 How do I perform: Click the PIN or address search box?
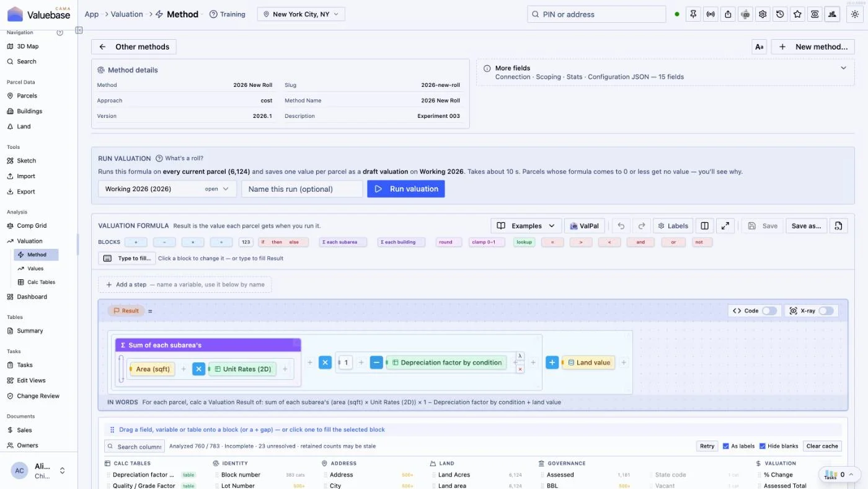point(597,14)
